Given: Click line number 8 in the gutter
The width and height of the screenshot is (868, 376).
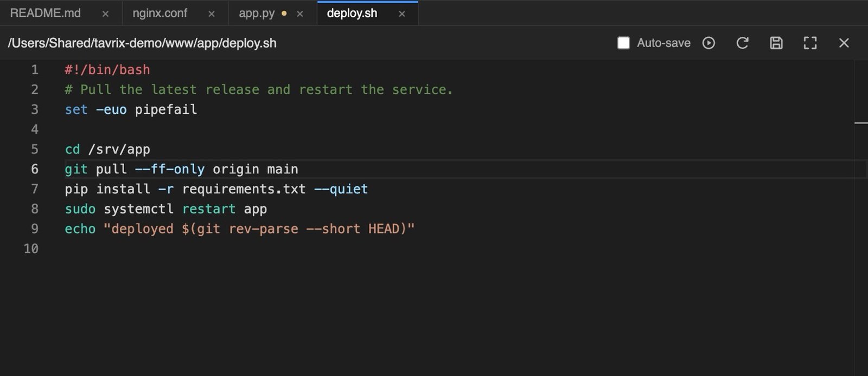Looking at the screenshot, I should tap(35, 209).
